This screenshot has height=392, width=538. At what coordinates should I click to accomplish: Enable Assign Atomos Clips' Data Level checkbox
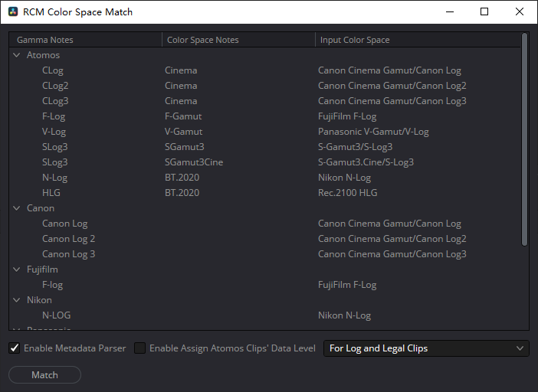coord(139,348)
